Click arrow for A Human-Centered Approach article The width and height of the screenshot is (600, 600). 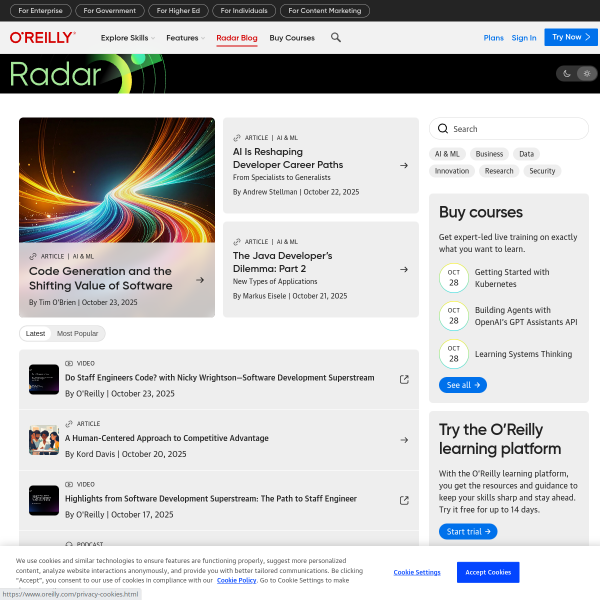[x=404, y=440]
